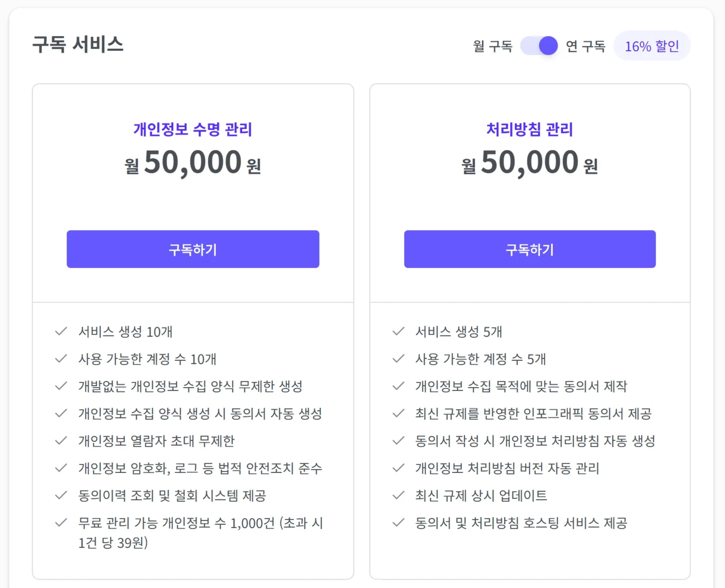725x588 pixels.
Task: Click checkmark beside 최신 규제 상시 업데이트
Action: coord(398,495)
